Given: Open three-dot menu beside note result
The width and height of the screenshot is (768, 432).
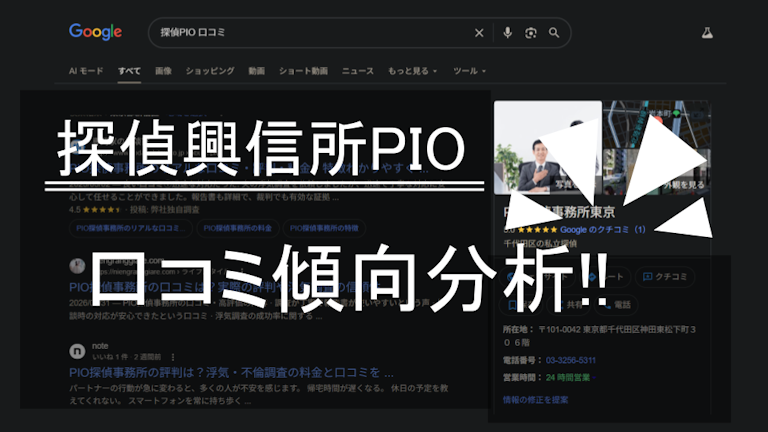Looking at the screenshot, I should pyautogui.click(x=173, y=357).
